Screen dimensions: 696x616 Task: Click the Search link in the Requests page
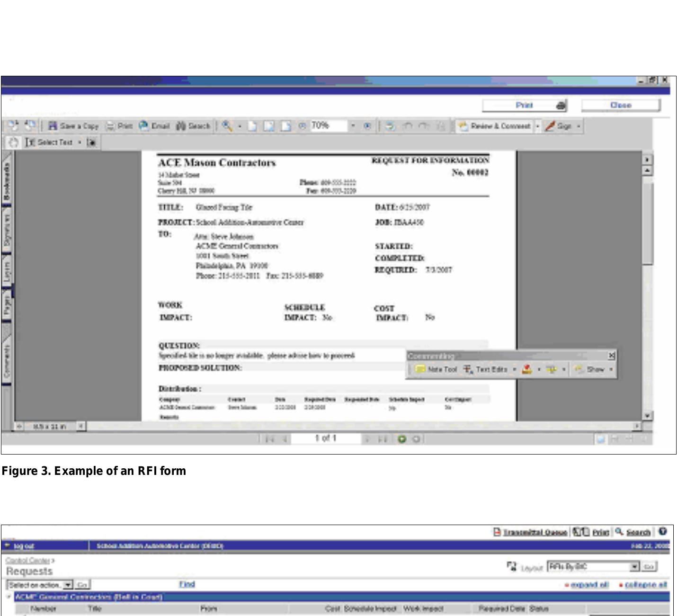(638, 532)
